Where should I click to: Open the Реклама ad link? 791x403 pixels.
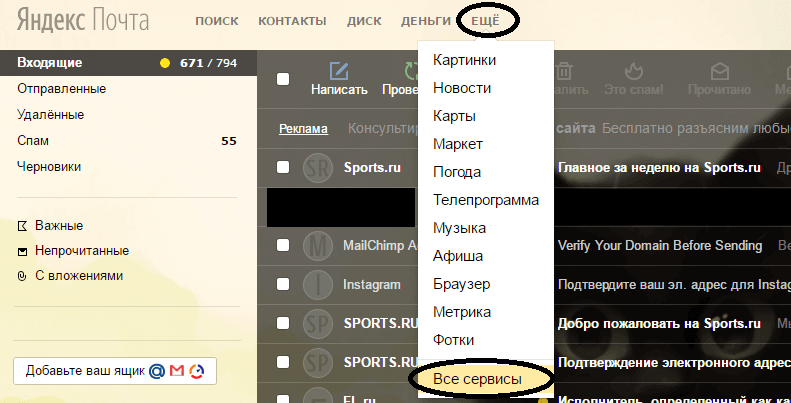pyautogui.click(x=304, y=129)
